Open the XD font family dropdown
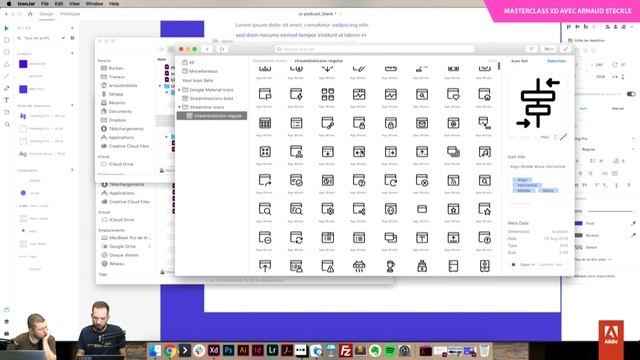This screenshot has width=640, height=360. 606,139
